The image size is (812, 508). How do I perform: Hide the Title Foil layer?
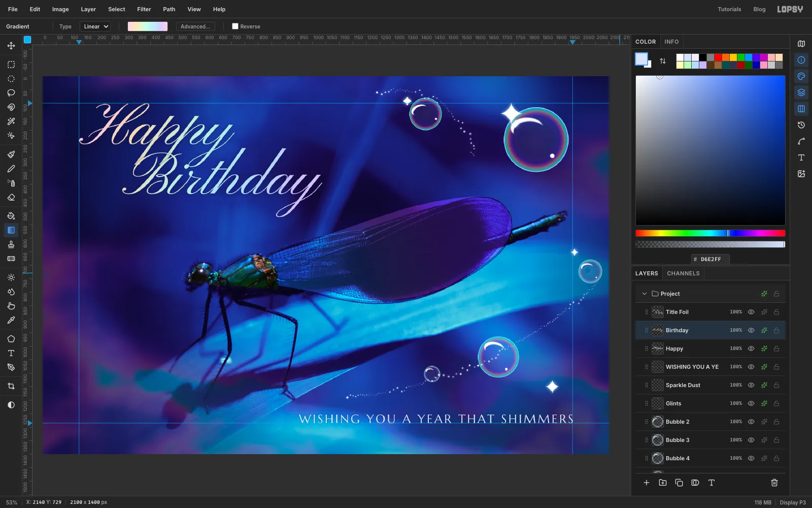pyautogui.click(x=751, y=312)
